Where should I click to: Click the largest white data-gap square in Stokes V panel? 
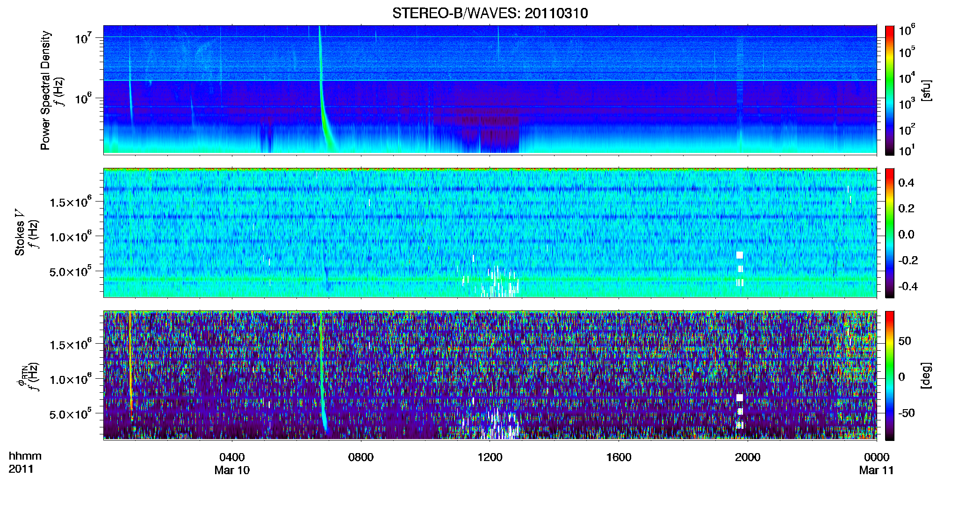(x=740, y=255)
